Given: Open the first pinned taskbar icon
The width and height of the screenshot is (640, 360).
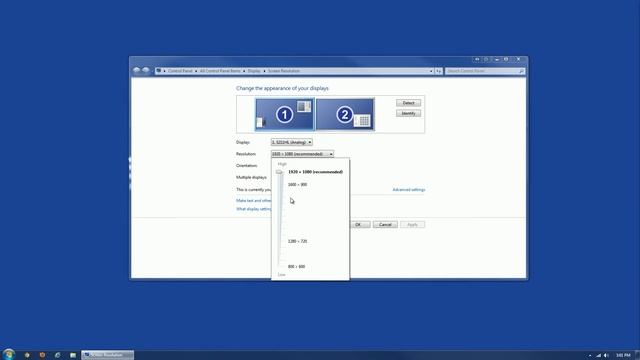Looking at the screenshot, I should click(x=27, y=355).
